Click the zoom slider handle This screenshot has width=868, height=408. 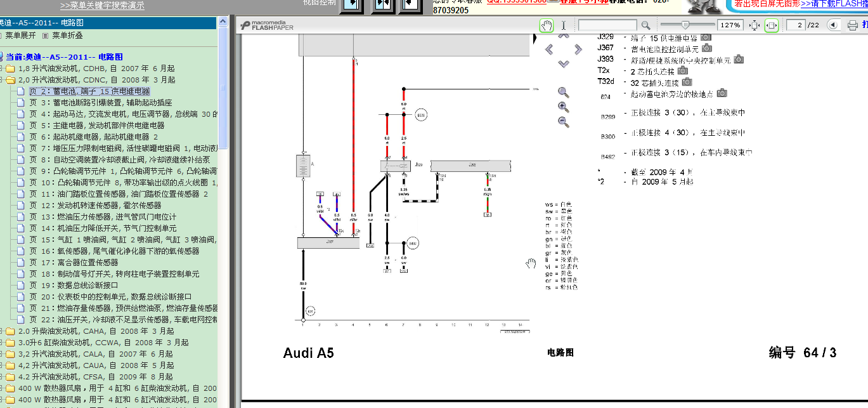685,25
